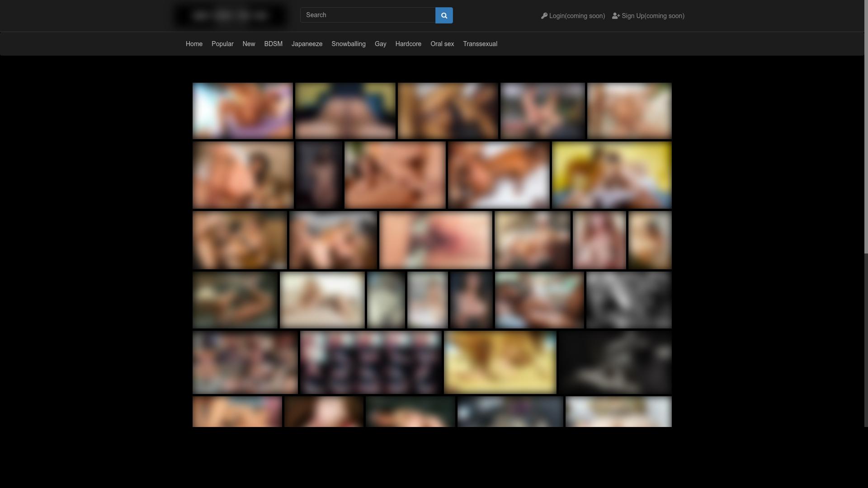The image size is (868, 488).
Task: Open the Transsexual category link
Action: 480,44
